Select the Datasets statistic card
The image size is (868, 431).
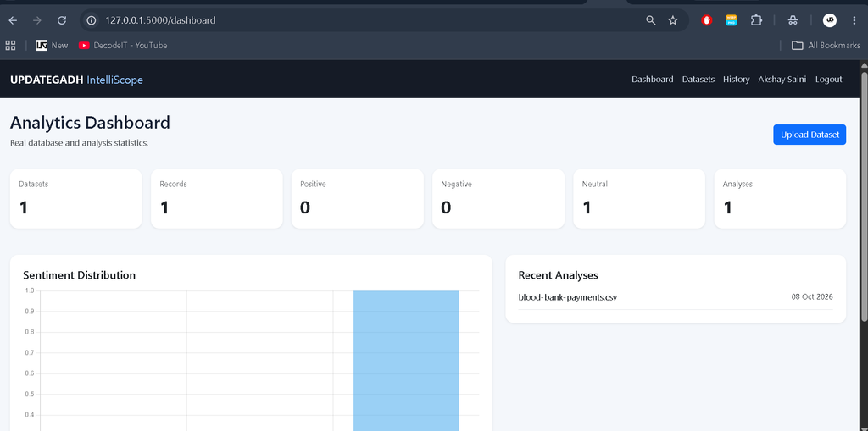click(x=75, y=199)
